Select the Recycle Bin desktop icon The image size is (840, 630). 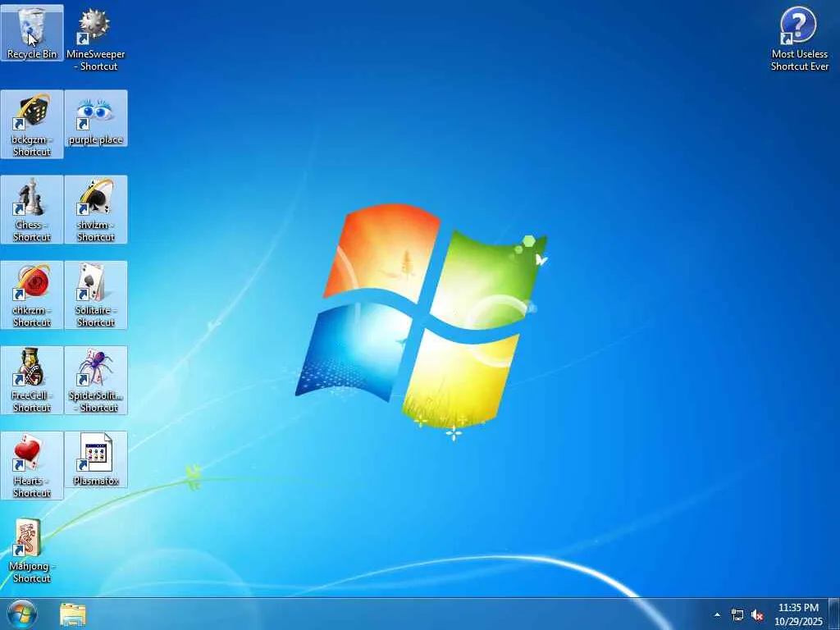[x=32, y=33]
